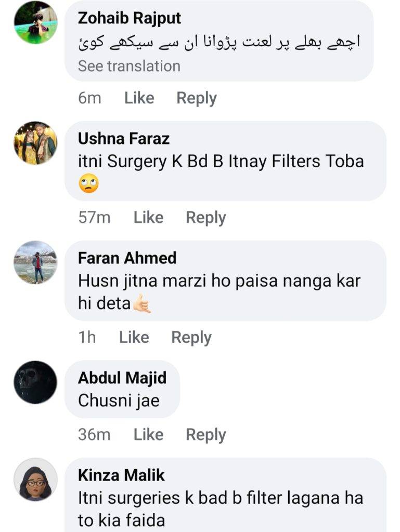Like Faran Ahmed's comment
This screenshot has width=400, height=532.
coord(134,337)
